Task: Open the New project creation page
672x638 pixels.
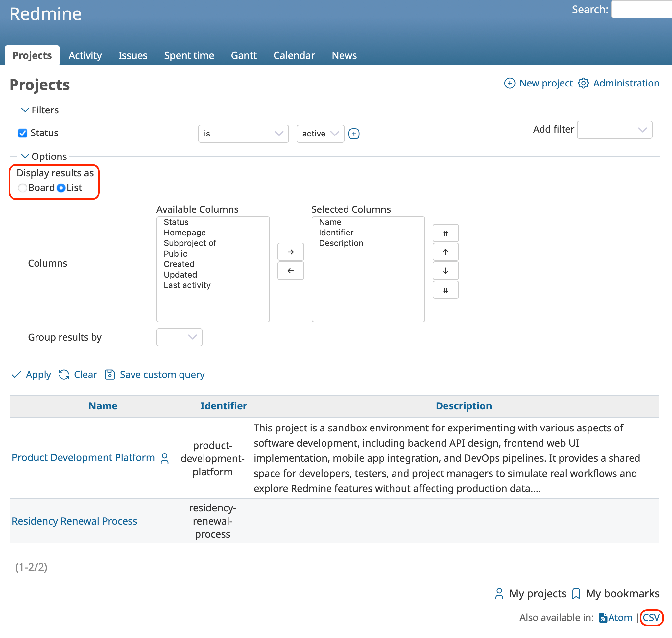Action: click(x=546, y=83)
